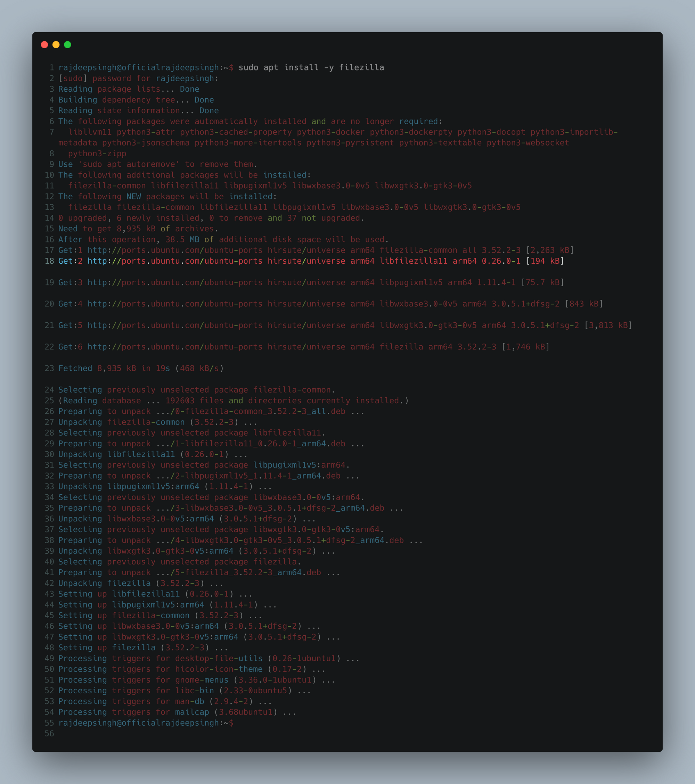Click the yellow minimize window control
This screenshot has height=784, width=695.
pos(56,44)
